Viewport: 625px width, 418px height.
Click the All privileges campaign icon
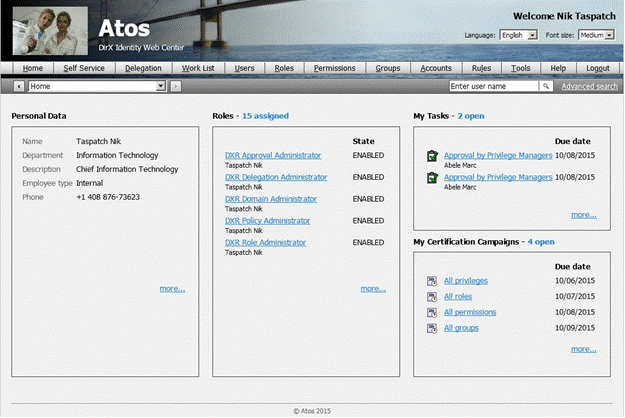point(432,282)
